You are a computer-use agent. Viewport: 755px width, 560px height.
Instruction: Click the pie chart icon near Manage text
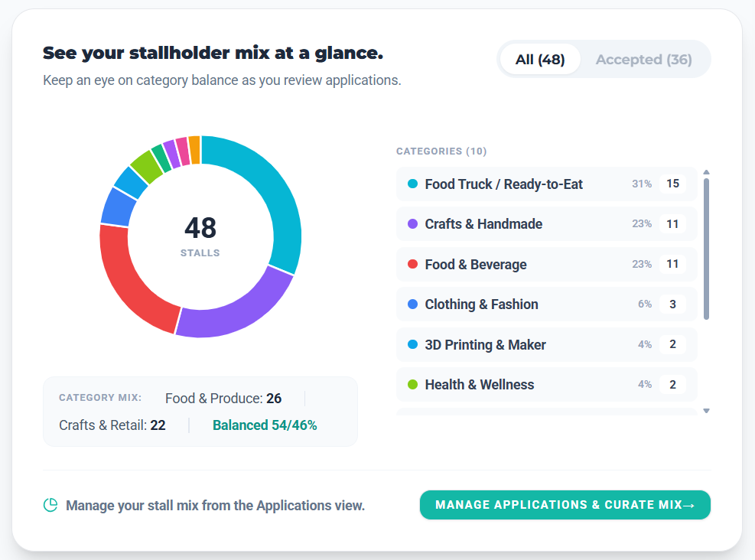coord(50,505)
